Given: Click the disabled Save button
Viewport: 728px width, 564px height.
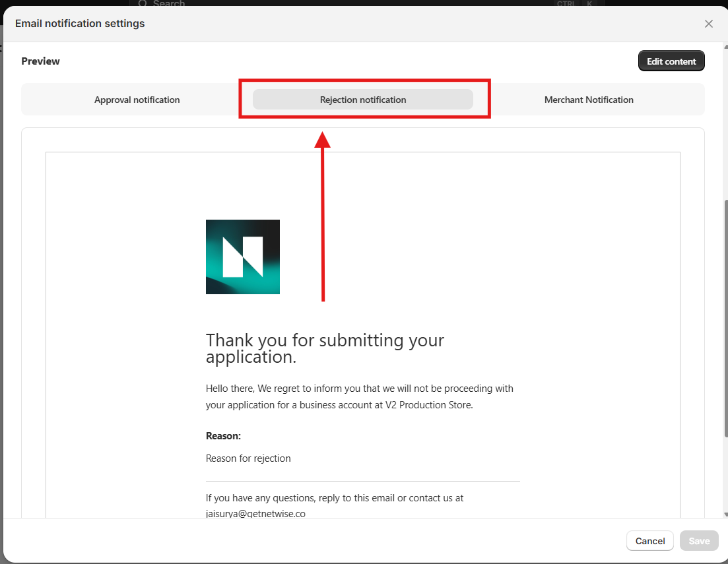Looking at the screenshot, I should 699,541.
